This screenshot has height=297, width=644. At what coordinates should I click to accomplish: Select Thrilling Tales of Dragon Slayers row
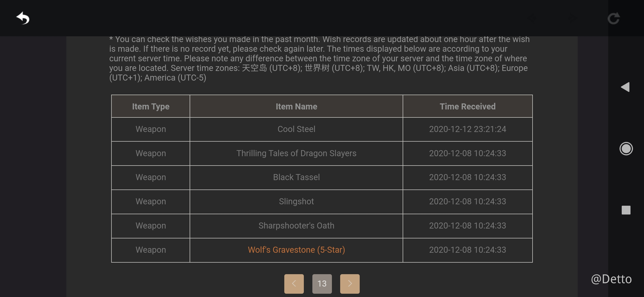[x=296, y=153]
